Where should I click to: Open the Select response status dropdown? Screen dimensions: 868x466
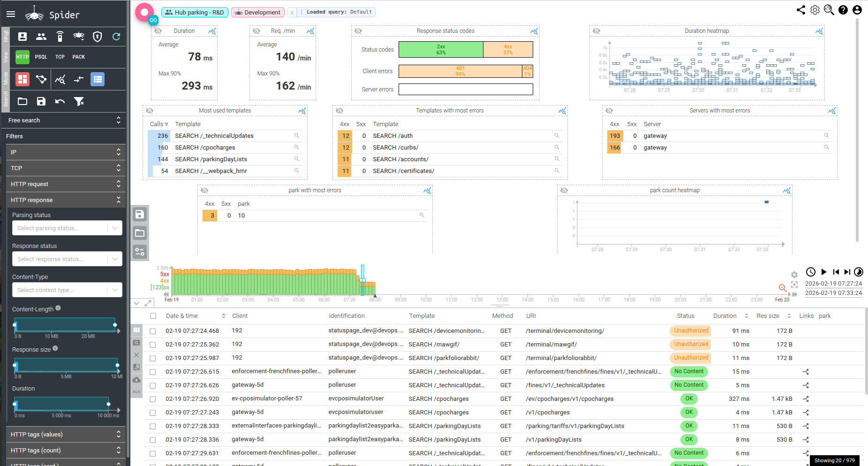coord(67,259)
